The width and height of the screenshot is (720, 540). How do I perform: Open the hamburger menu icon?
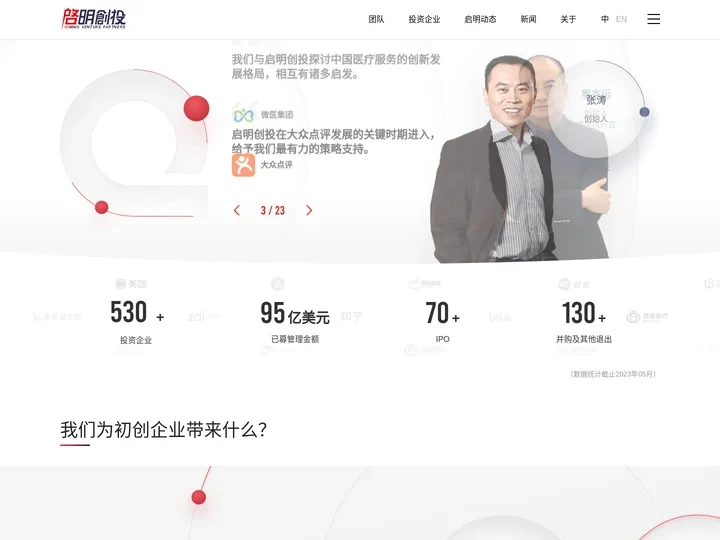click(x=653, y=19)
